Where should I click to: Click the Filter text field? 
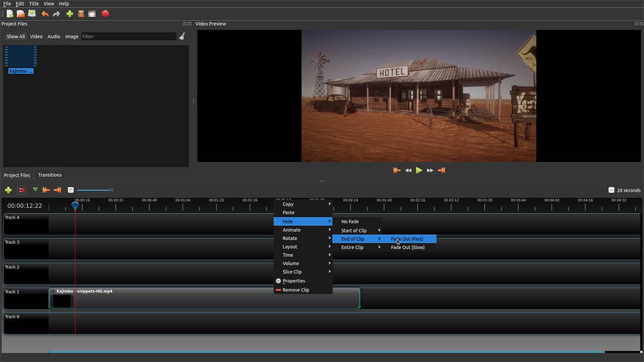point(129,36)
